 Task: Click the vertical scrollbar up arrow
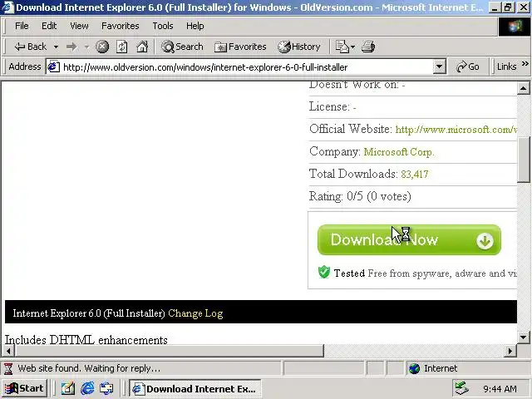click(x=523, y=89)
